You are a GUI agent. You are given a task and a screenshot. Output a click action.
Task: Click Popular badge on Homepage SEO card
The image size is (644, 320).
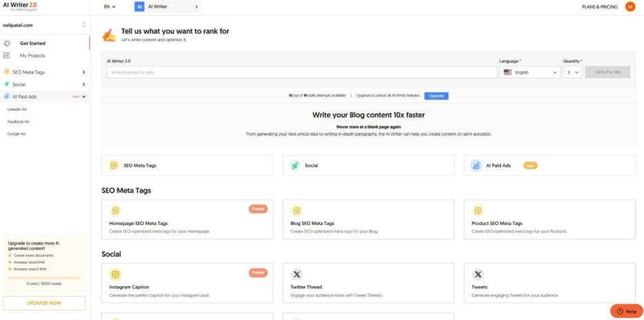(258, 209)
